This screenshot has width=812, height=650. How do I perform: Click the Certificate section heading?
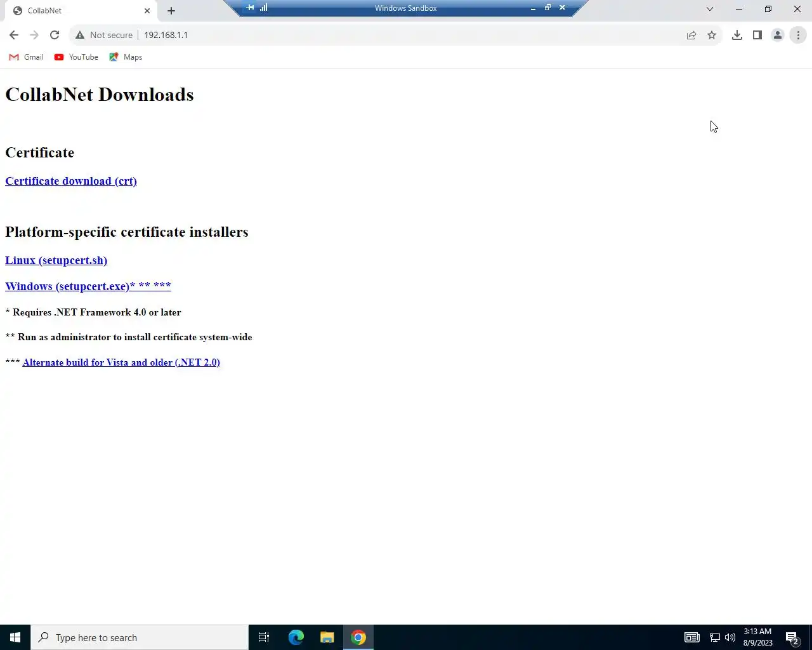pos(40,152)
